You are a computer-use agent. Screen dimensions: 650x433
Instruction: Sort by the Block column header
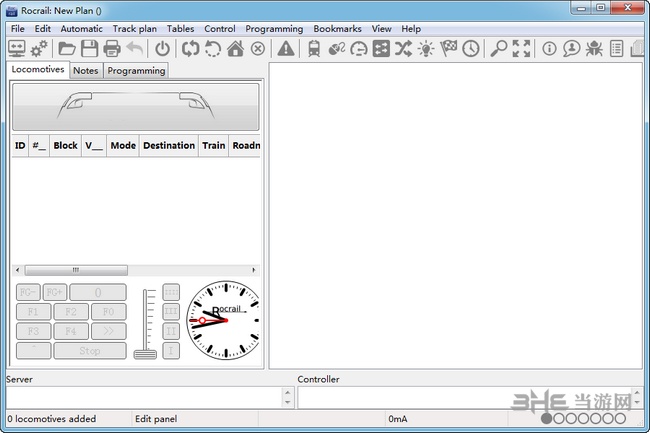click(x=65, y=145)
